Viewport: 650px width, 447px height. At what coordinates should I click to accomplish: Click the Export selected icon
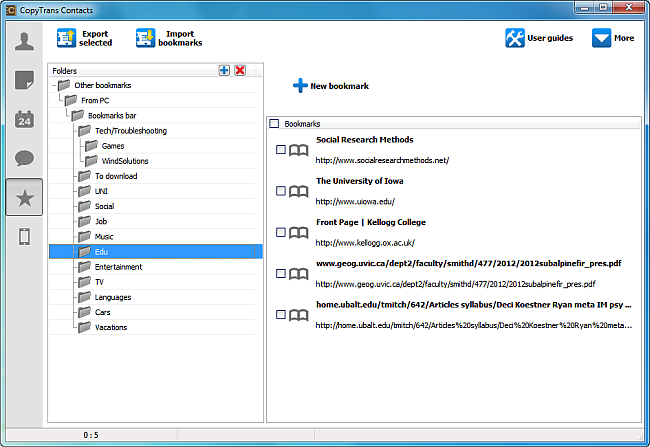[x=66, y=38]
